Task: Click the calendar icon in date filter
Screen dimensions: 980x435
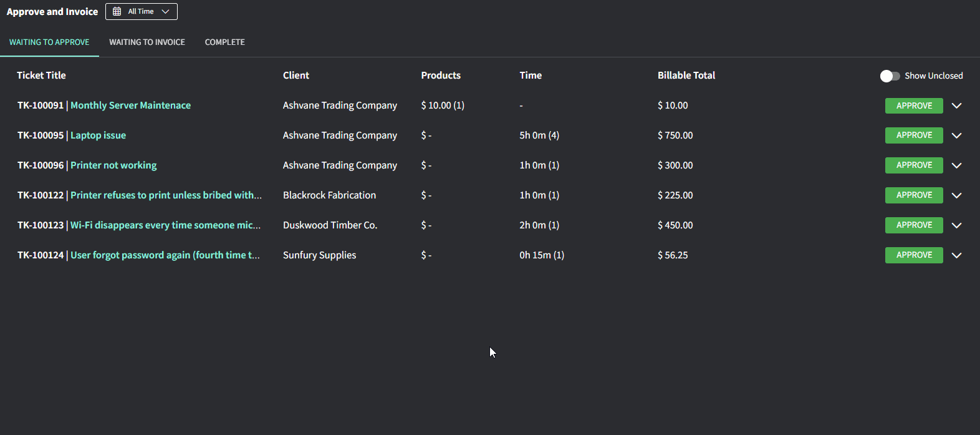Action: 117,12
